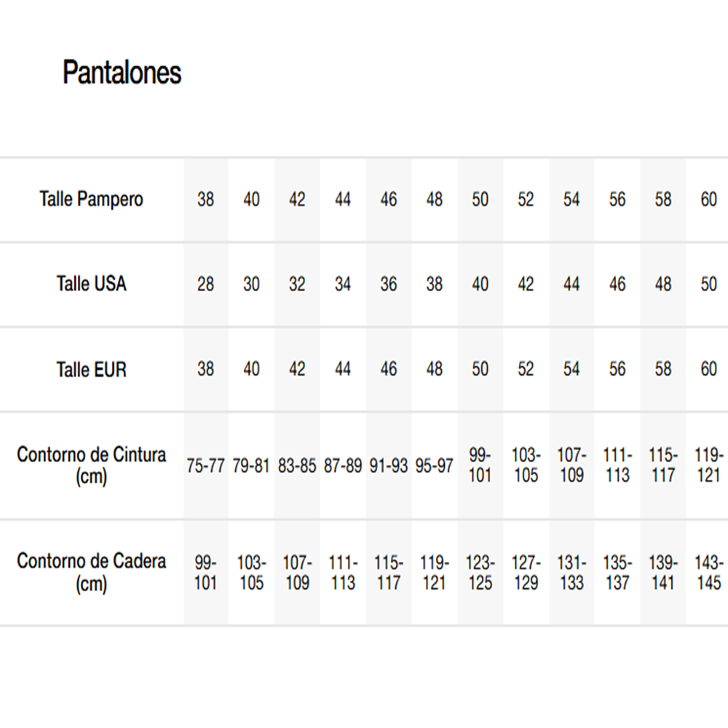Click the 95-97 waist measurement cell
Viewport: 728px width, 728px height.
coord(435,466)
